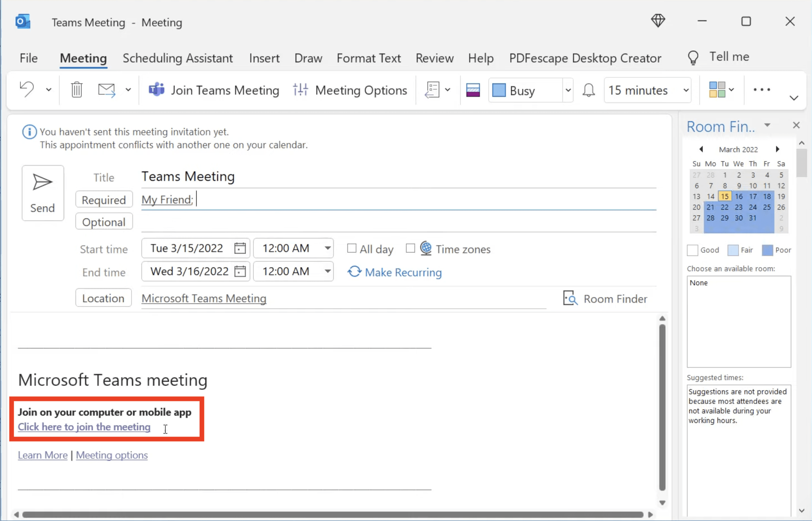Go to next month in Room Finder calendar
Image resolution: width=812 pixels, height=521 pixels.
(777, 149)
